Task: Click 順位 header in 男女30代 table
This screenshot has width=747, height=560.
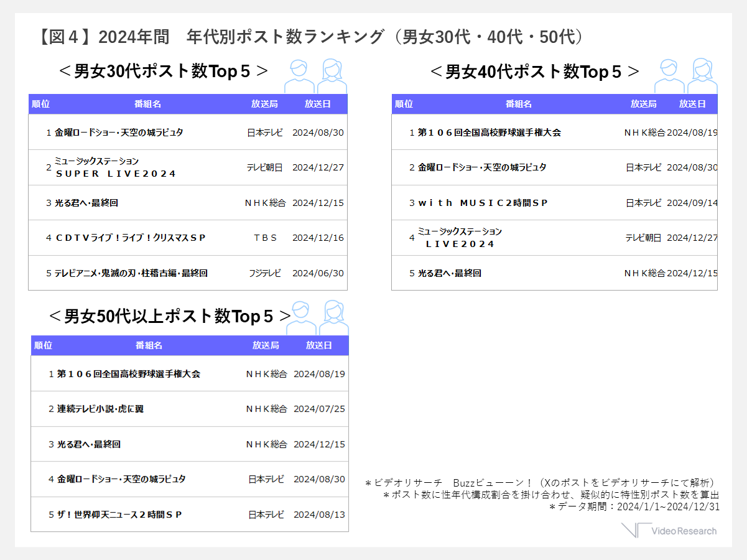Action: point(40,105)
